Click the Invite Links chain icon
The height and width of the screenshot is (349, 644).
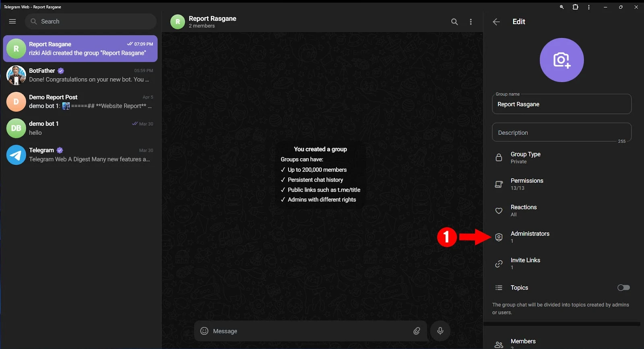(x=499, y=264)
